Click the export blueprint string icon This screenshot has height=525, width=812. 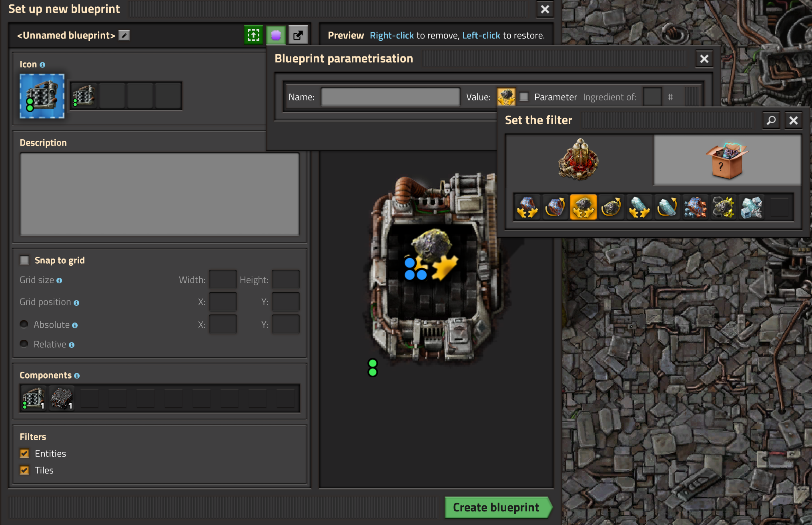298,35
